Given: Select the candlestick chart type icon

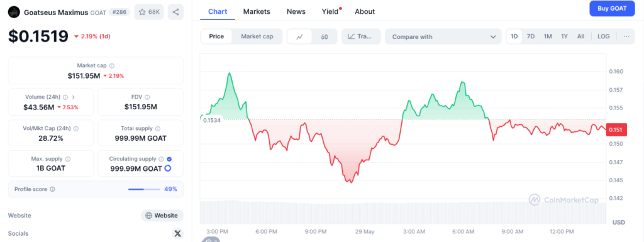Looking at the screenshot, I should coord(325,36).
